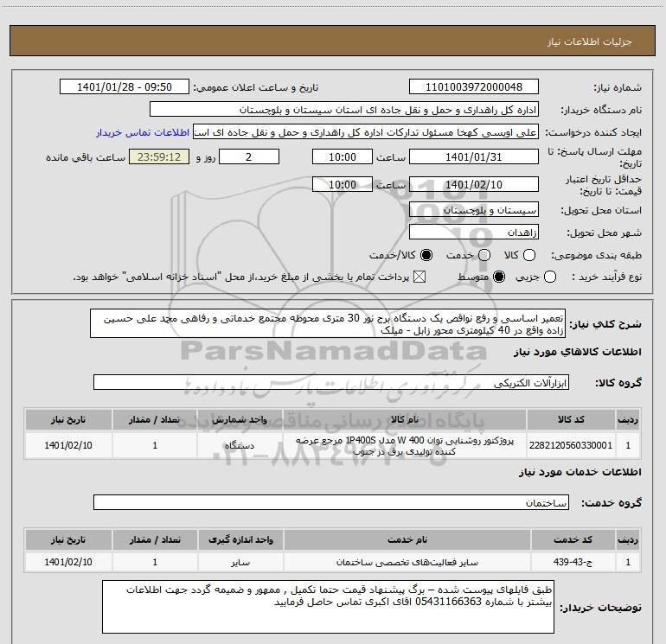
Task: Click the goods table تعداد / مقدار header
Action: (x=155, y=419)
